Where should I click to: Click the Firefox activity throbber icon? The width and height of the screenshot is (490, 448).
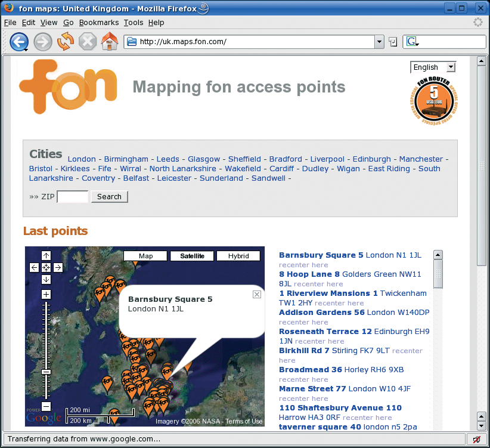[x=478, y=22]
